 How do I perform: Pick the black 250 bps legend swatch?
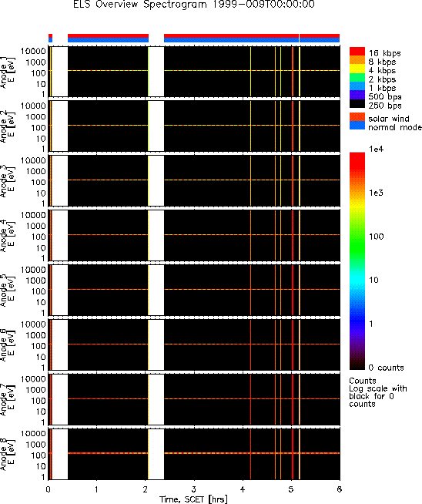tap(357, 104)
